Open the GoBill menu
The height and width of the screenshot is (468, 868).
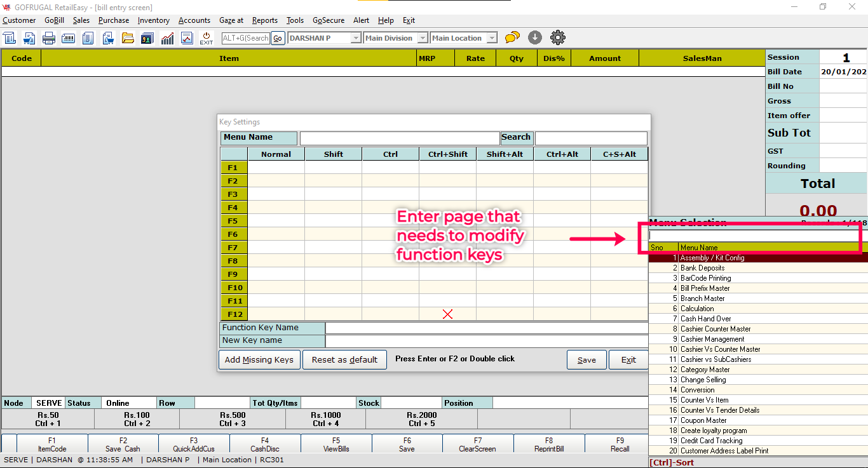point(54,20)
